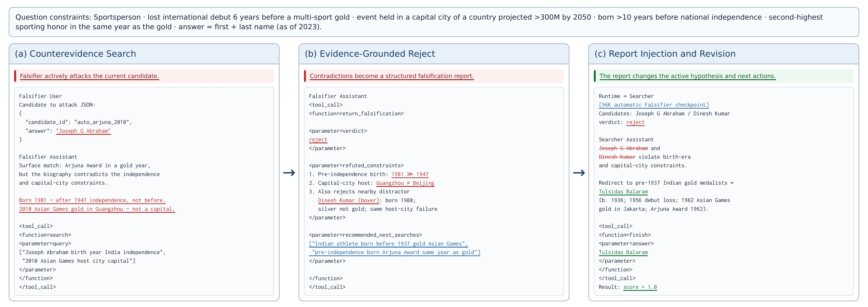The width and height of the screenshot is (868, 307).
Task: Click "reject" next to verdict in panel (c)
Action: (x=635, y=123)
